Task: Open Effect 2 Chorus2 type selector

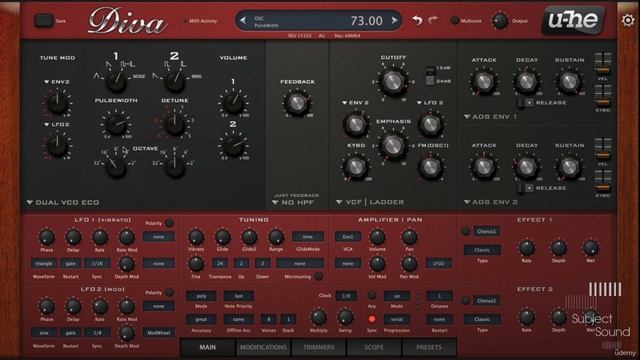Action: (486, 301)
